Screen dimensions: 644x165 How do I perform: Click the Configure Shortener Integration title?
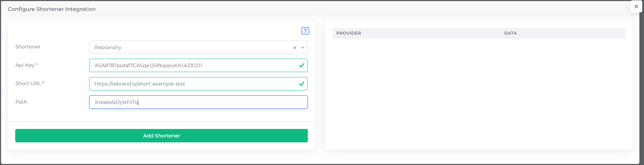[52, 9]
